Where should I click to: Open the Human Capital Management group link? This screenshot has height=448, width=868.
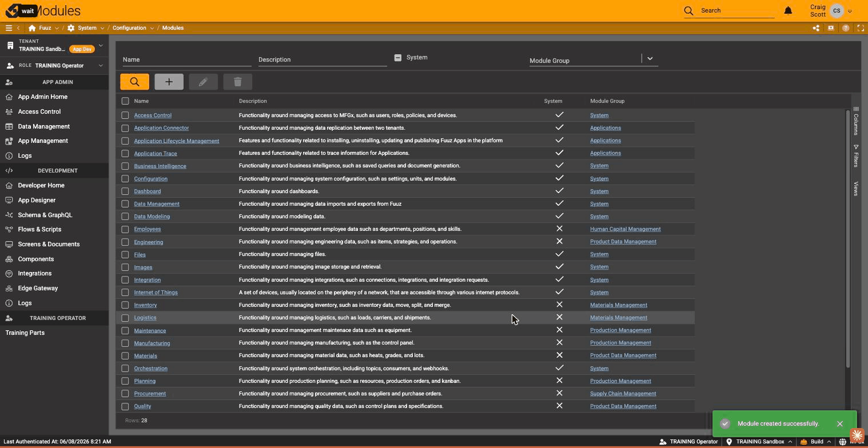click(625, 229)
